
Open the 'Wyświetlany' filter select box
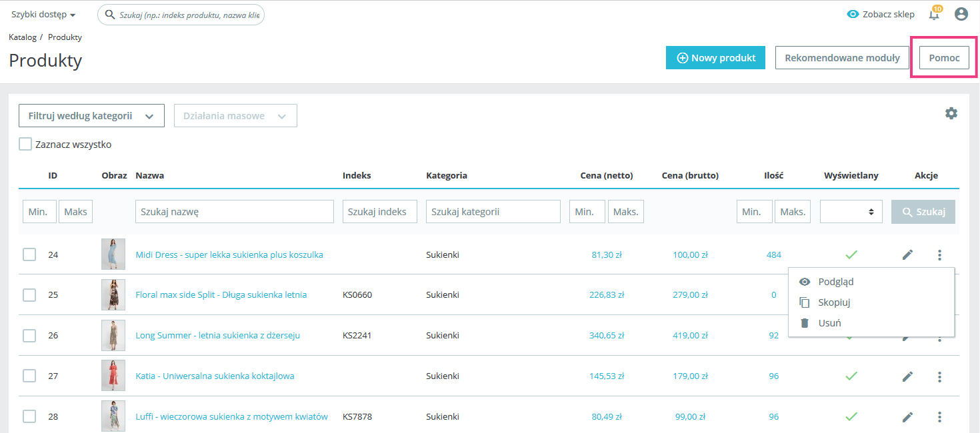(851, 212)
